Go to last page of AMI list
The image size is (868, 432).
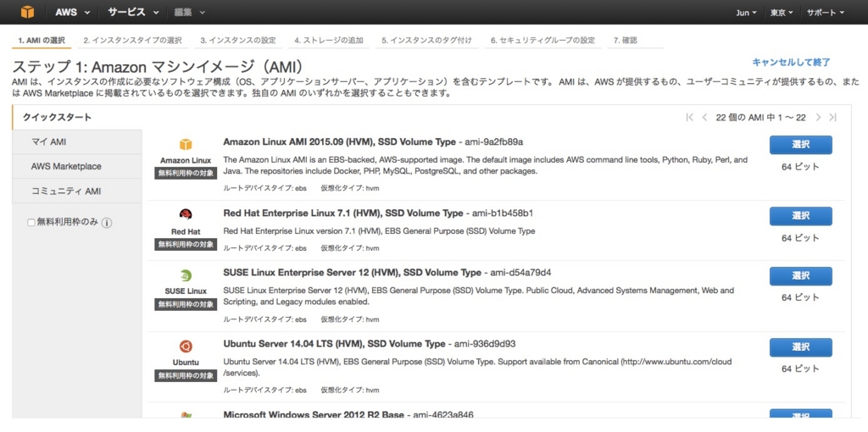tap(832, 117)
